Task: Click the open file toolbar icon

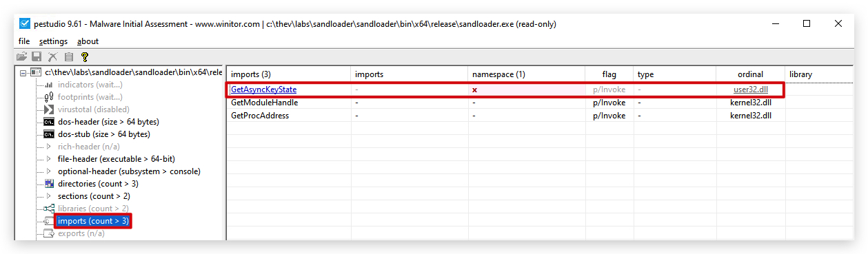Action: tap(22, 57)
